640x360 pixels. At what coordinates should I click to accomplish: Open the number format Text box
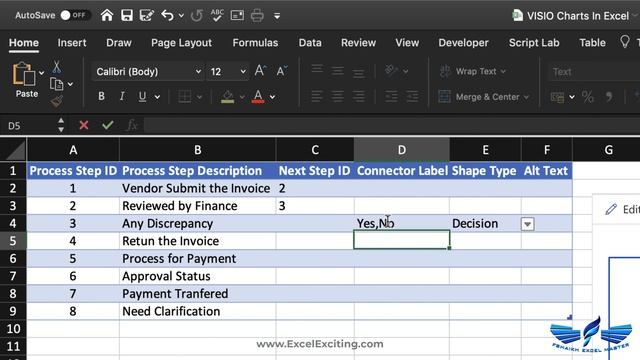594,72
